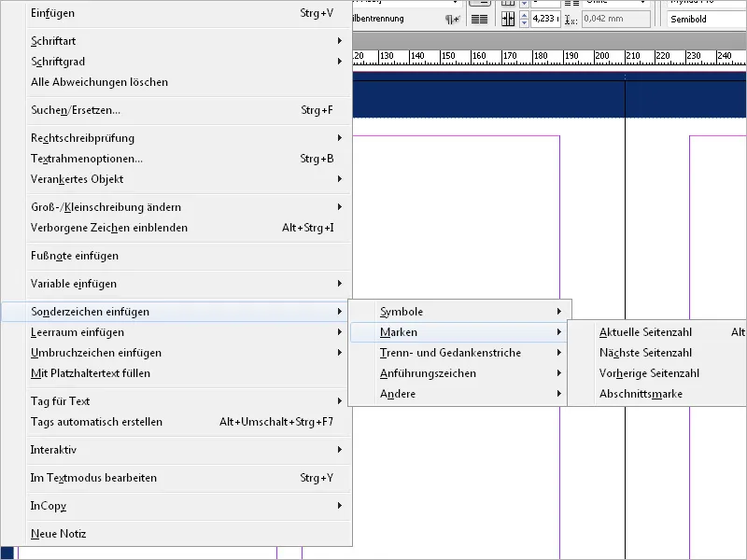Click inside the 4,233 value input field
The height and width of the screenshot is (560, 747).
click(546, 18)
